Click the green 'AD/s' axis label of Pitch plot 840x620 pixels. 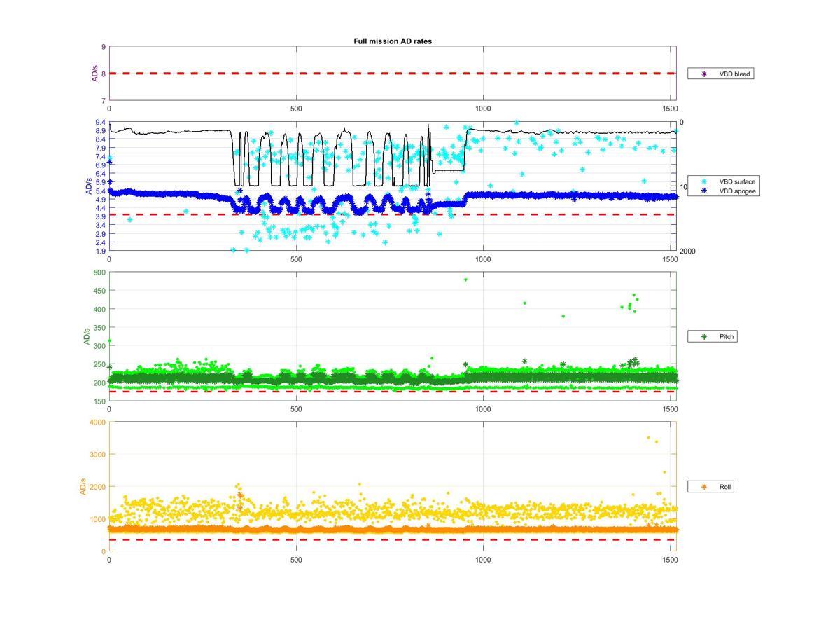point(86,336)
